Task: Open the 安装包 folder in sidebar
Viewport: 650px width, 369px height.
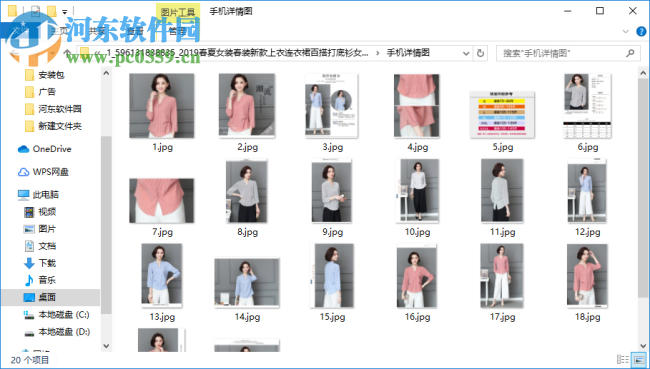Action: [51, 75]
